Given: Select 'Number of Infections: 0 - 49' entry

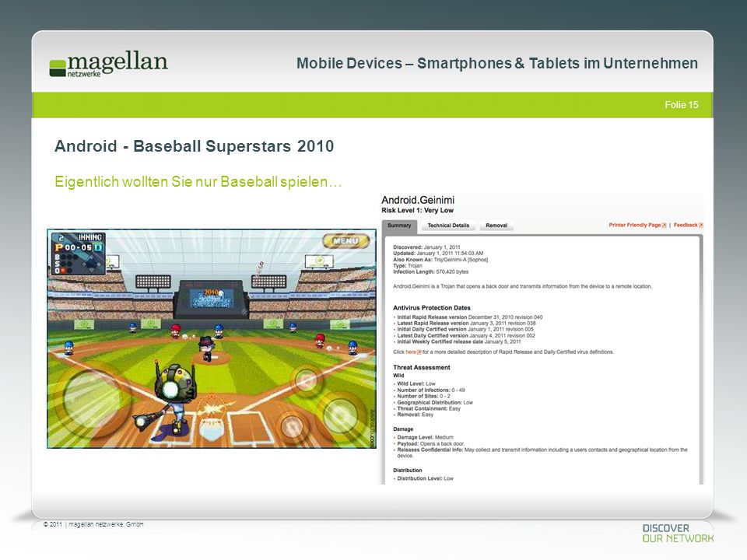Looking at the screenshot, I should click(x=430, y=390).
